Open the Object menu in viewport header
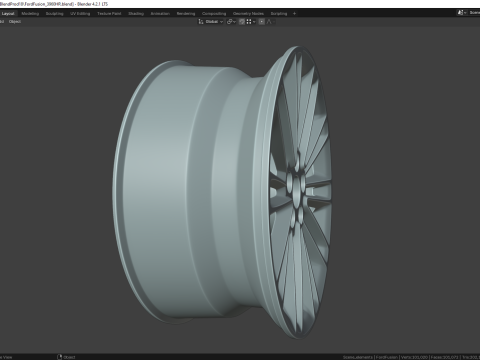 coord(15,22)
